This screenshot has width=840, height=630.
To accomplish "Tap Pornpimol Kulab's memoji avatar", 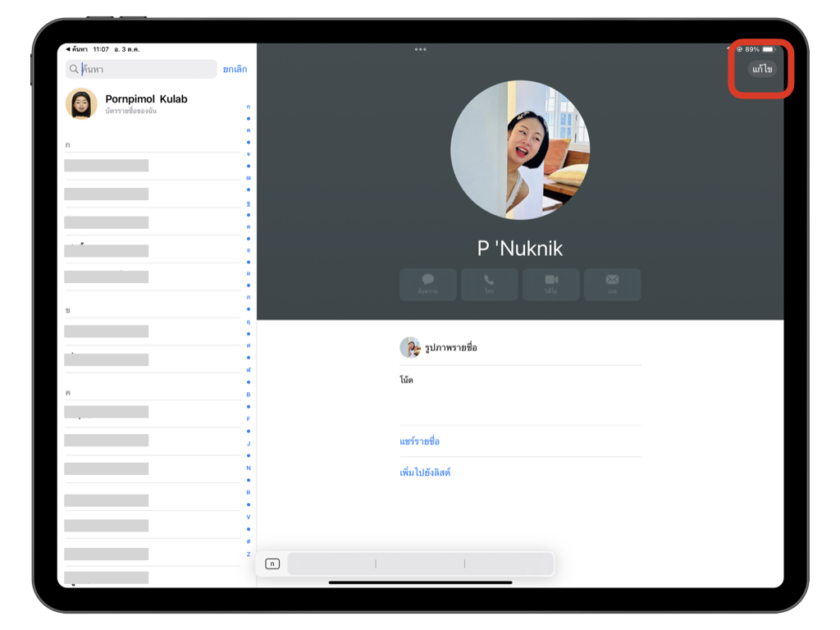I will (81, 104).
